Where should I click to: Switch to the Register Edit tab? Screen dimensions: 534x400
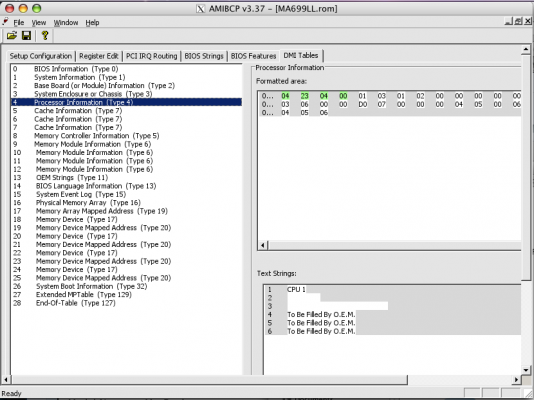click(x=99, y=56)
